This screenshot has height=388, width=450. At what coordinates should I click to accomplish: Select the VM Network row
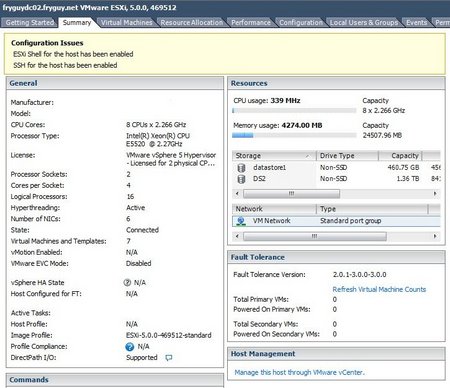(x=336, y=221)
